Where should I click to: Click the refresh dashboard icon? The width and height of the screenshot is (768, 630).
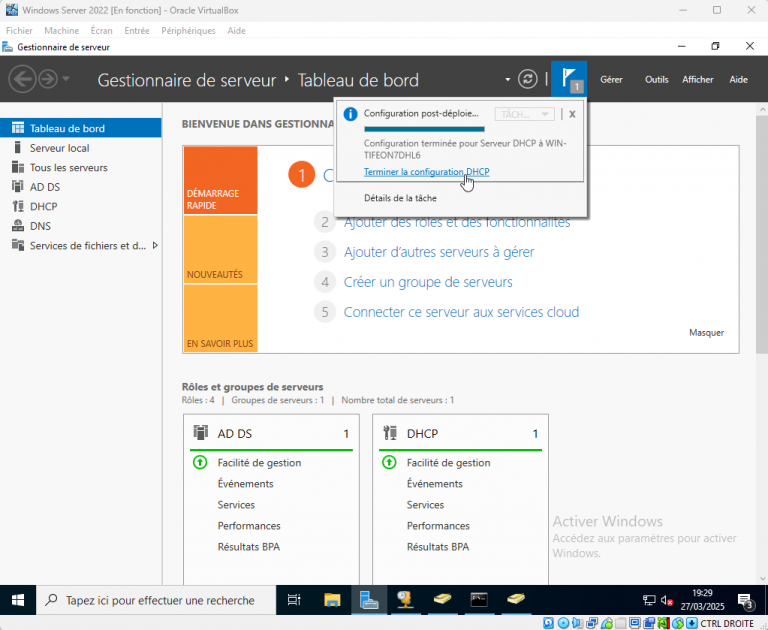tap(527, 79)
